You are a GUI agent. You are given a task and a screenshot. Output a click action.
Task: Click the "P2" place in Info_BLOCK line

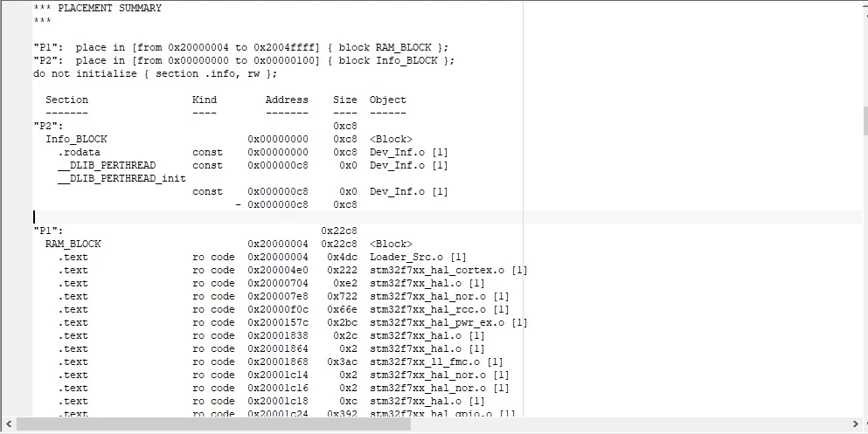244,61
